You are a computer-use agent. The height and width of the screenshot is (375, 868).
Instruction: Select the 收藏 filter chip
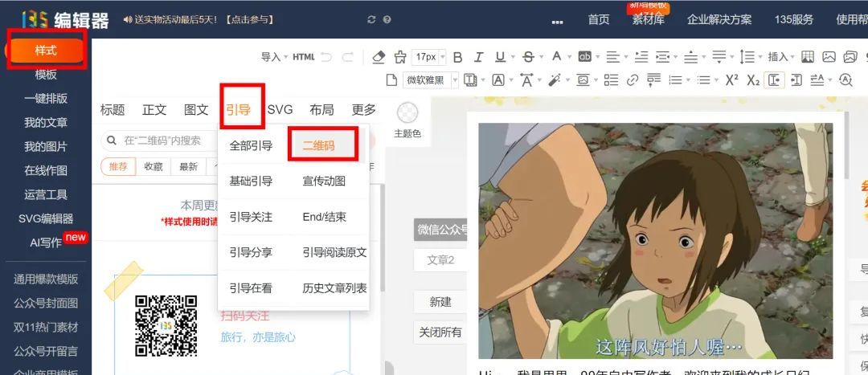[x=154, y=166]
